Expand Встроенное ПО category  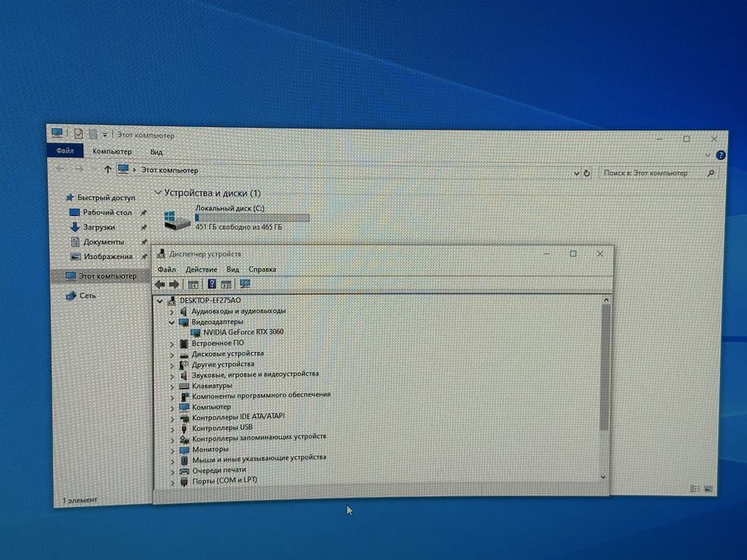point(172,344)
